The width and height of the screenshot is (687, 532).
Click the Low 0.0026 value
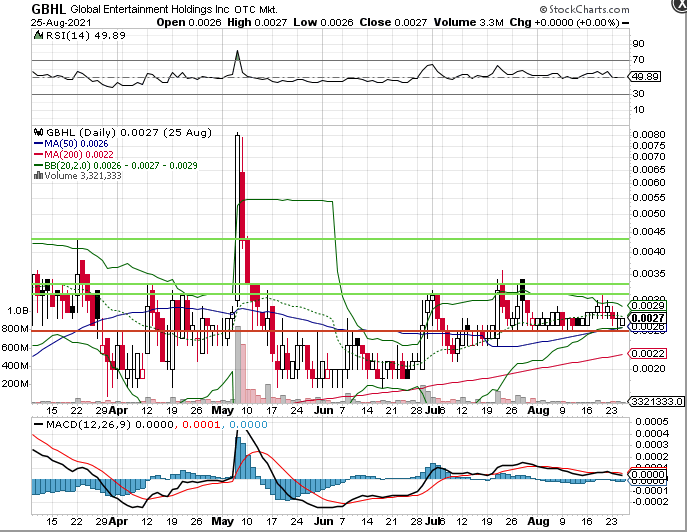coord(323,22)
